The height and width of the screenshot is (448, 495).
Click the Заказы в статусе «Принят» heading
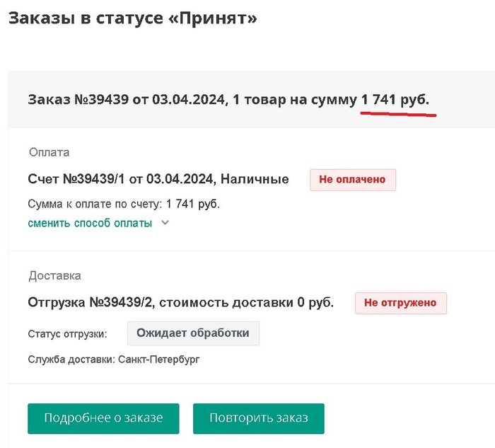pyautogui.click(x=132, y=18)
